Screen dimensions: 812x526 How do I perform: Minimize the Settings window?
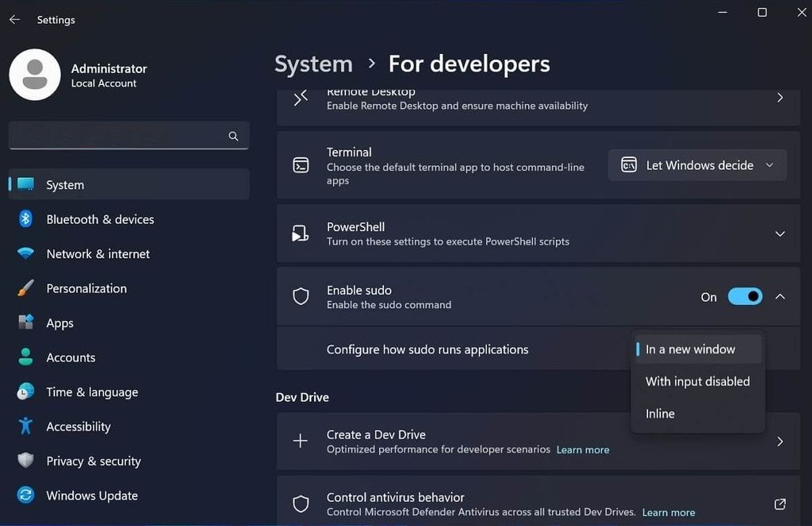[722, 12]
